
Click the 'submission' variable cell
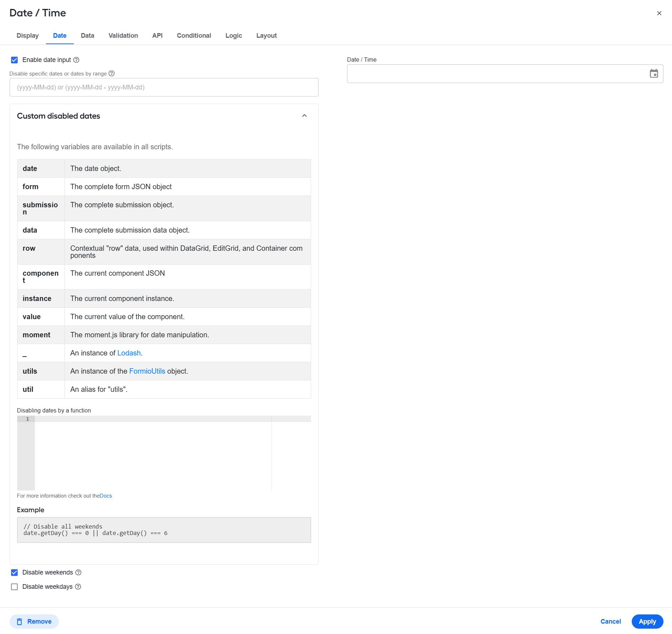coord(41,208)
